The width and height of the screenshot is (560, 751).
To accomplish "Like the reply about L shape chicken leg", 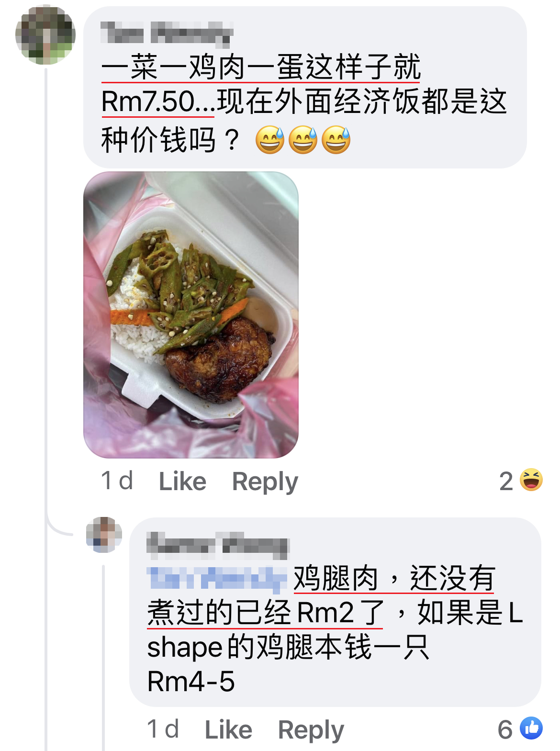I will click(x=228, y=730).
